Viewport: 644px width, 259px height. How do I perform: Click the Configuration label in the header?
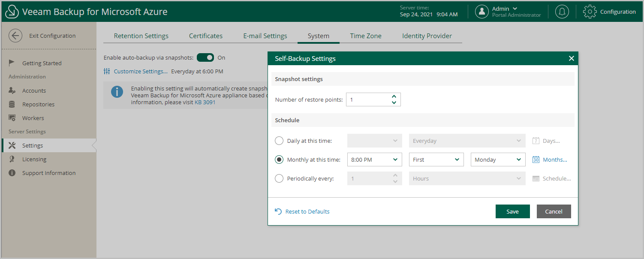point(618,12)
